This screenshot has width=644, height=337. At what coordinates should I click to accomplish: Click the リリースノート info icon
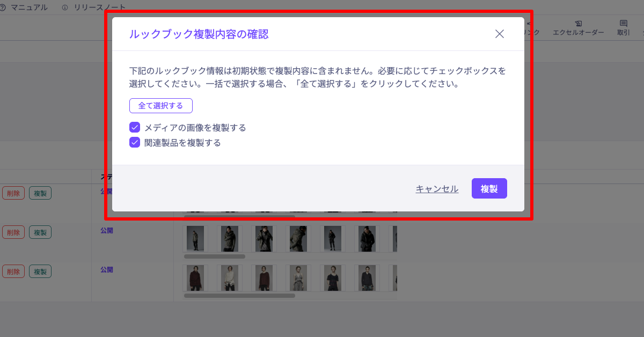[65, 8]
